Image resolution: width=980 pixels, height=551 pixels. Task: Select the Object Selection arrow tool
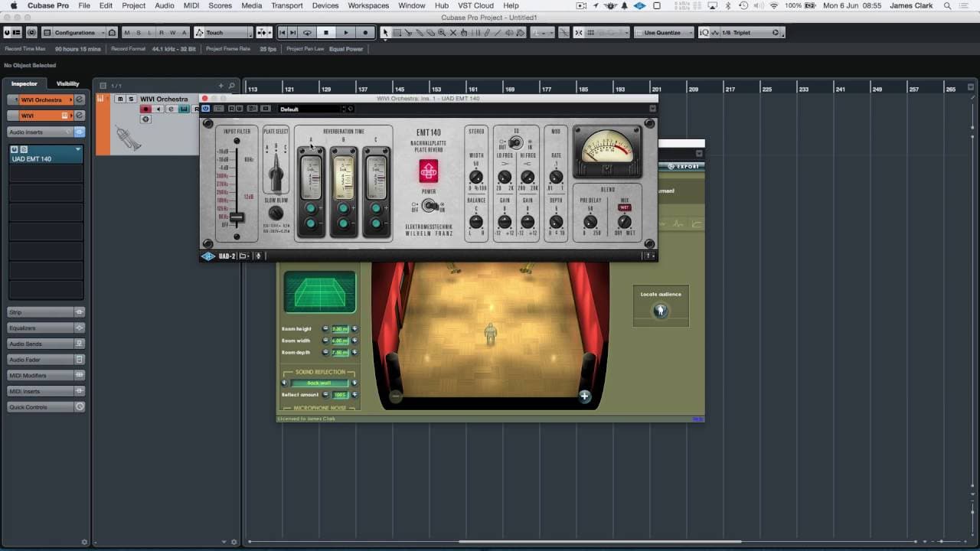pos(385,33)
